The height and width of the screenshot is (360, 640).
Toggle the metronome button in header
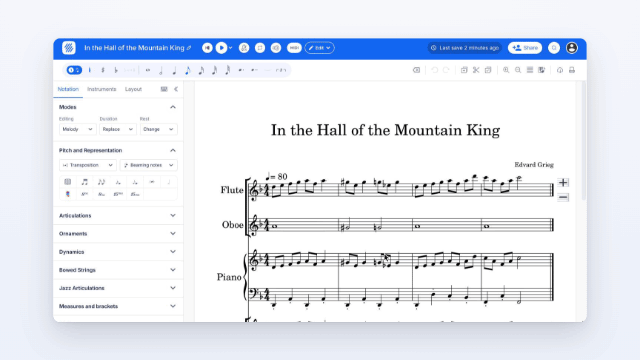pos(244,48)
